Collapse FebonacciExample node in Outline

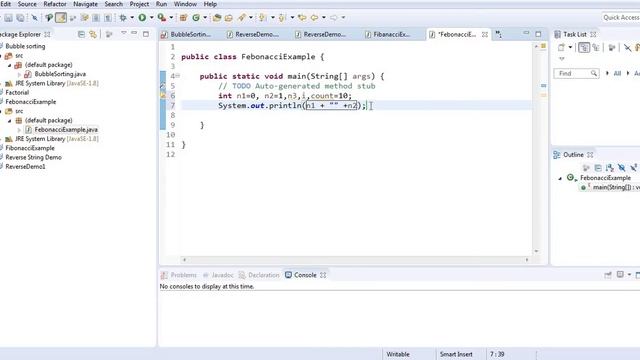[x=560, y=178]
